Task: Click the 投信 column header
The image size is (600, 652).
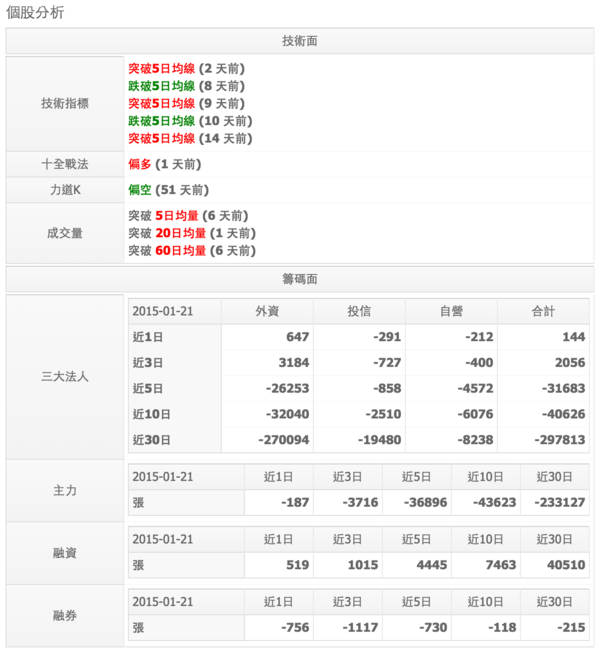Action: 359,311
